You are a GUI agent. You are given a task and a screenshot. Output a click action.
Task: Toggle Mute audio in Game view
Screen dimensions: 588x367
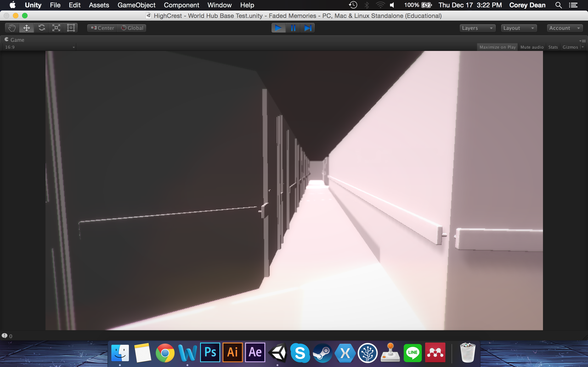[532, 47]
